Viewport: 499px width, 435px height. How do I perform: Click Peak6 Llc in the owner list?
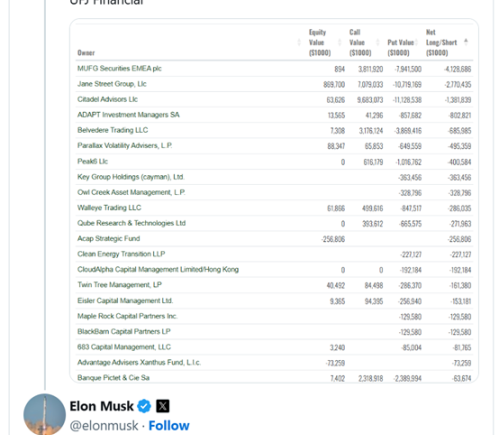(92, 161)
